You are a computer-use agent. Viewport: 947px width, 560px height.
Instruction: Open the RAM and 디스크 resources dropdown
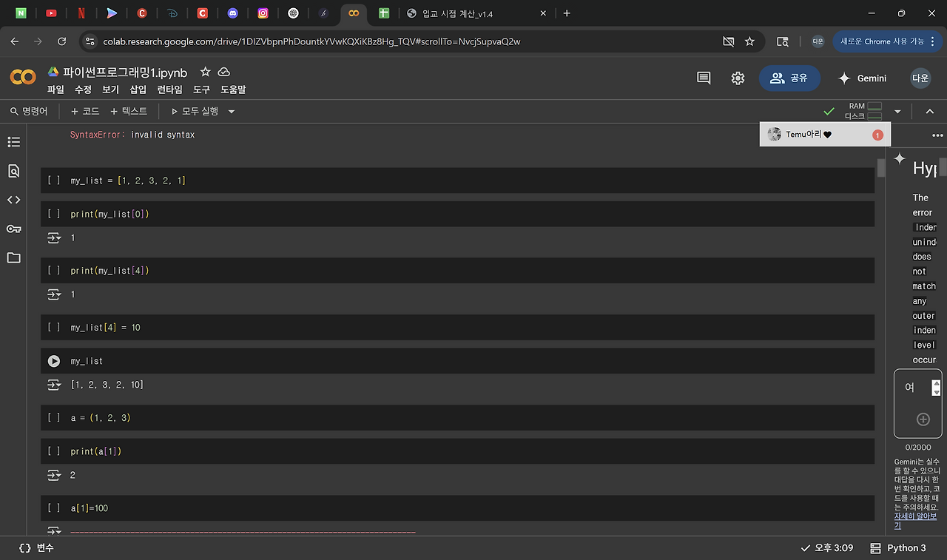point(897,112)
